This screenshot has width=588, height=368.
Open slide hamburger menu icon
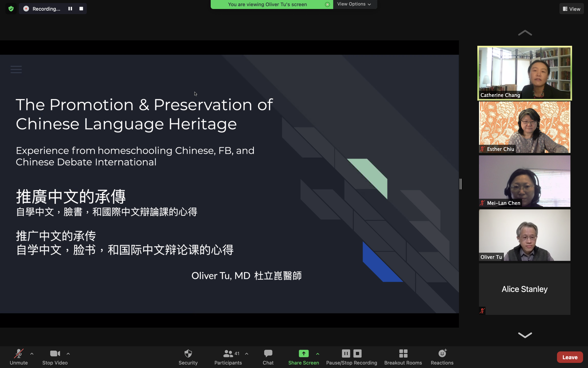tap(16, 69)
